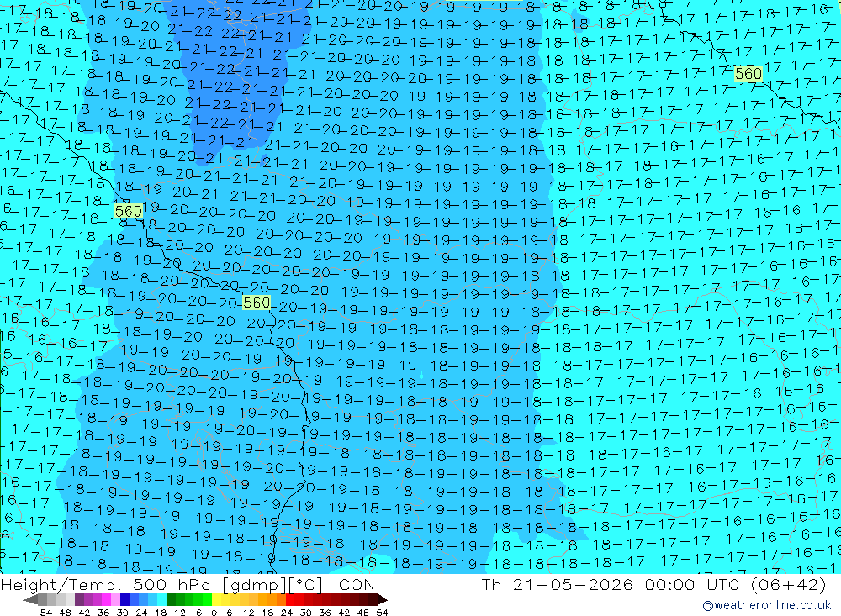841x616 pixels.
Task: Open the weatheronline.co.uk copyright link
Action: pyautogui.click(x=766, y=605)
